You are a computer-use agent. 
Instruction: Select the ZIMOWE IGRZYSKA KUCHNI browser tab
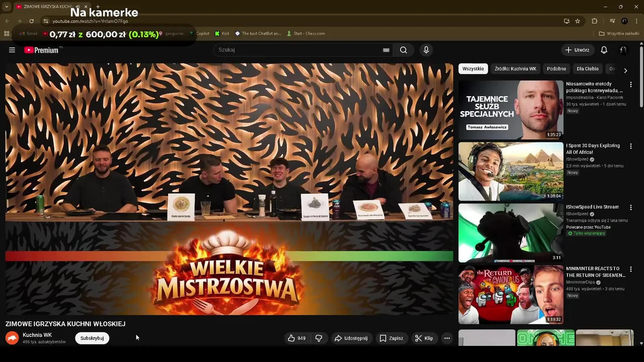(x=48, y=7)
